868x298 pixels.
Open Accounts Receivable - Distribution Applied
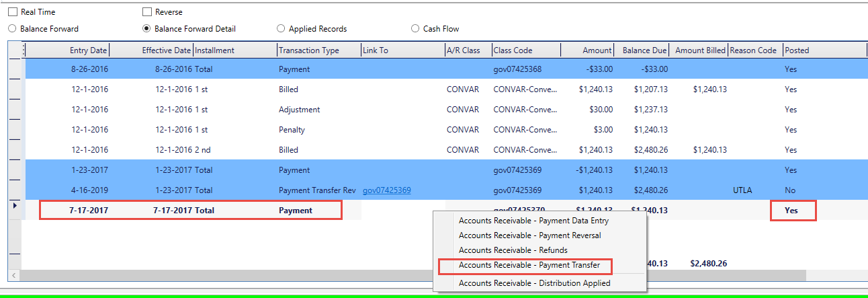[x=534, y=283]
